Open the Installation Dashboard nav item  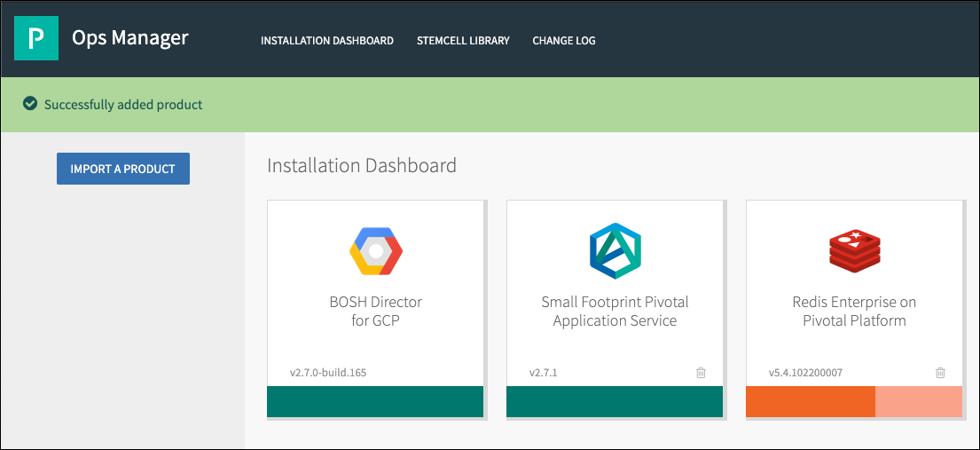click(327, 41)
